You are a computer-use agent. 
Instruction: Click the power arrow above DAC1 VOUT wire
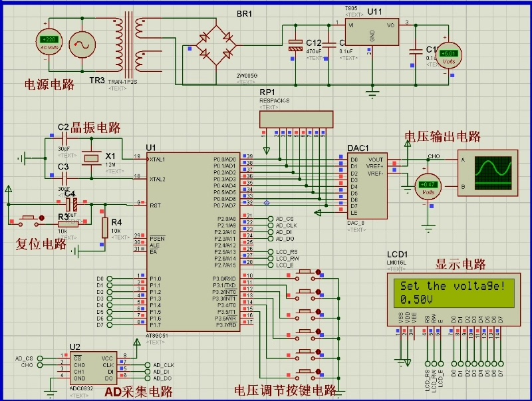pos(408,144)
